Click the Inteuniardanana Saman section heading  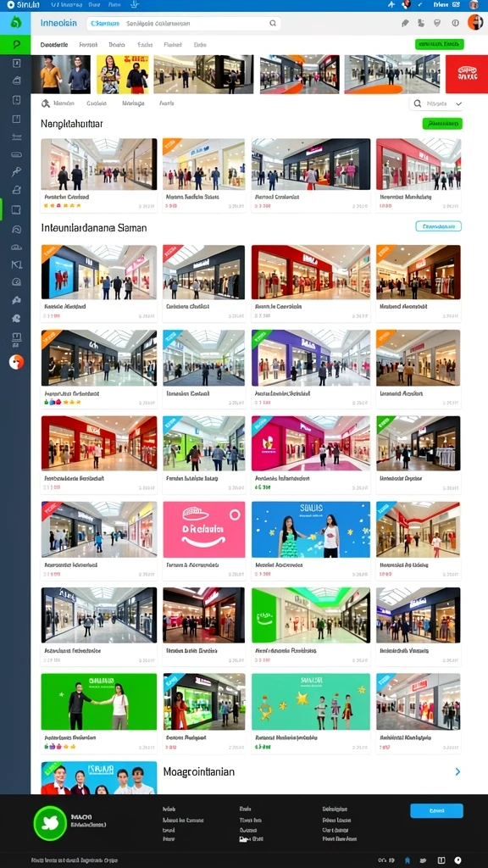[x=93, y=227]
